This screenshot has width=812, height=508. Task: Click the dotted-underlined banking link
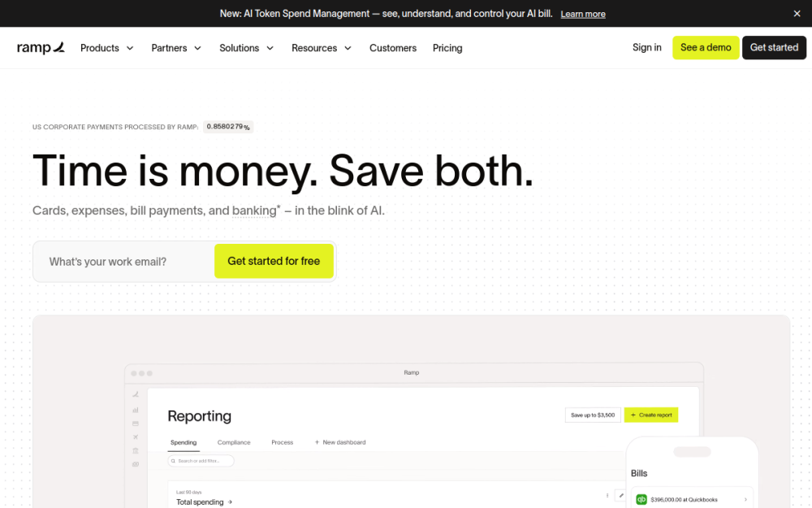coord(254,211)
